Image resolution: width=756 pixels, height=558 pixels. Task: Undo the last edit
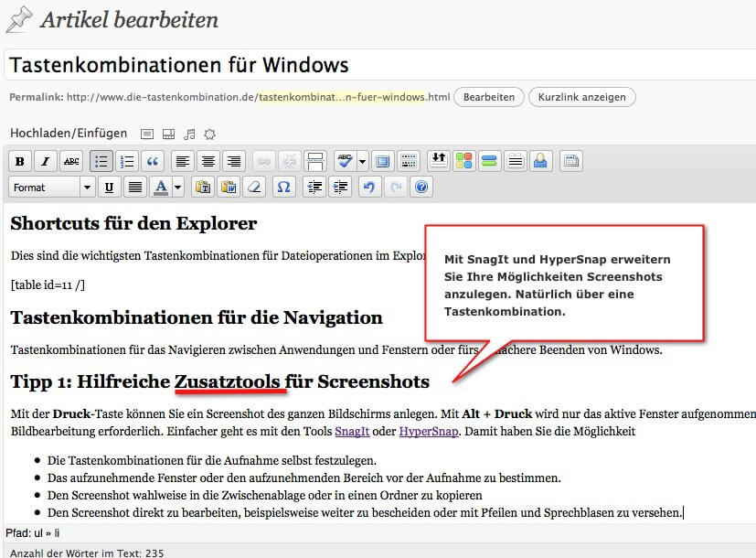[x=370, y=188]
